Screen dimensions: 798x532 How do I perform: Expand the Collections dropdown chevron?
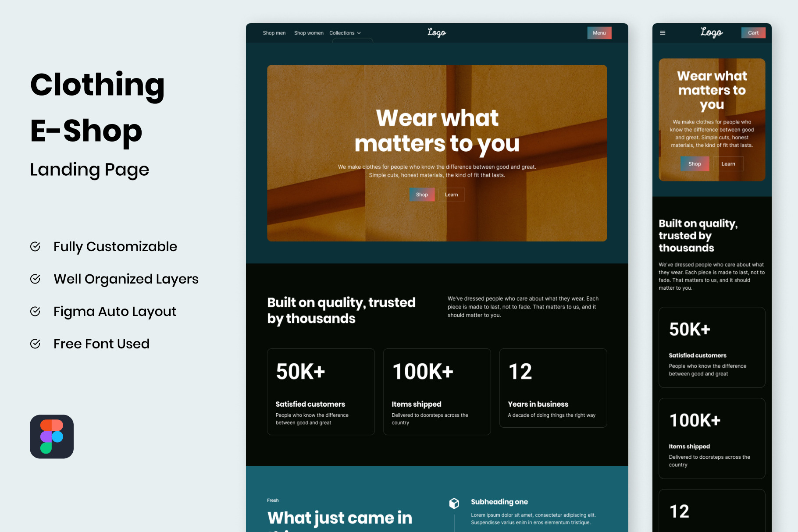click(359, 33)
